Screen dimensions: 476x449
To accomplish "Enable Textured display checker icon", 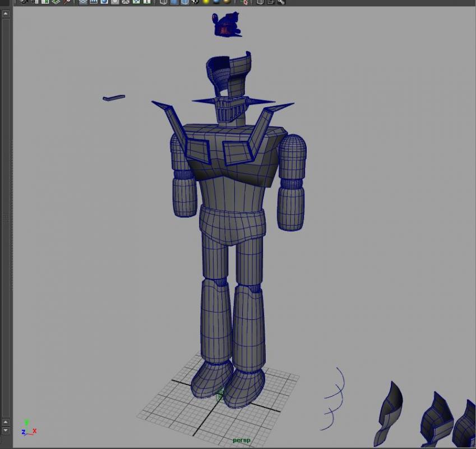I will click(x=196, y=2).
